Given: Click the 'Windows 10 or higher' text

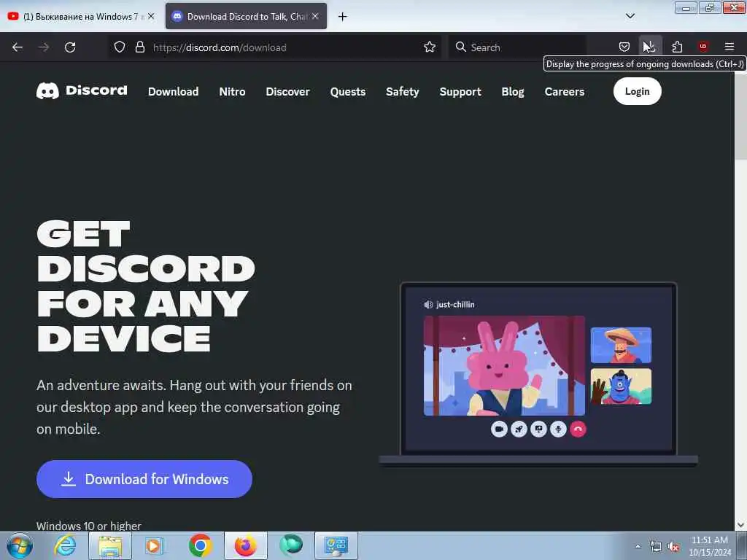Looking at the screenshot, I should tap(89, 526).
